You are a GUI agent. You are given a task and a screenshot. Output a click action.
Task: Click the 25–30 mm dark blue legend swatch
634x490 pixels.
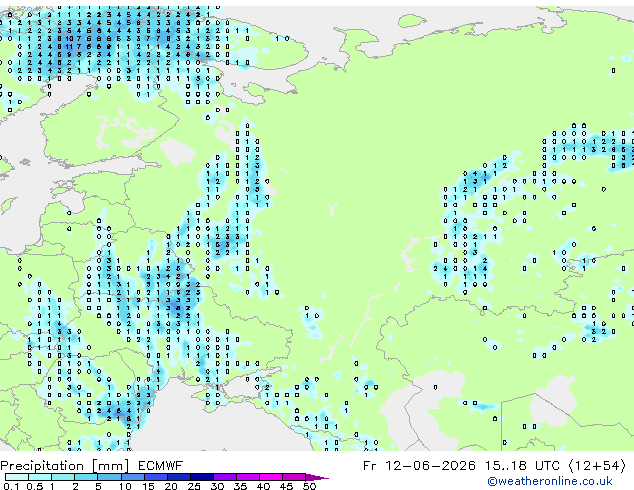click(x=202, y=477)
